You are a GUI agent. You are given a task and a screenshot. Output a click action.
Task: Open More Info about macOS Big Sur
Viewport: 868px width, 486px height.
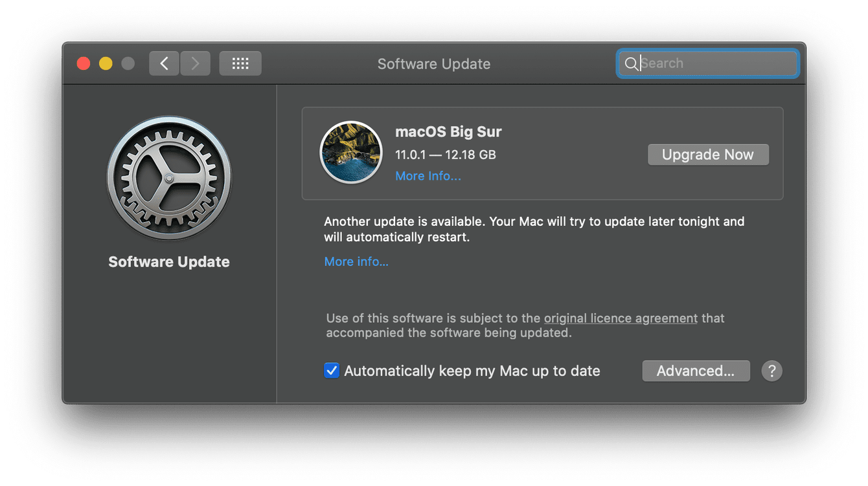(x=428, y=175)
